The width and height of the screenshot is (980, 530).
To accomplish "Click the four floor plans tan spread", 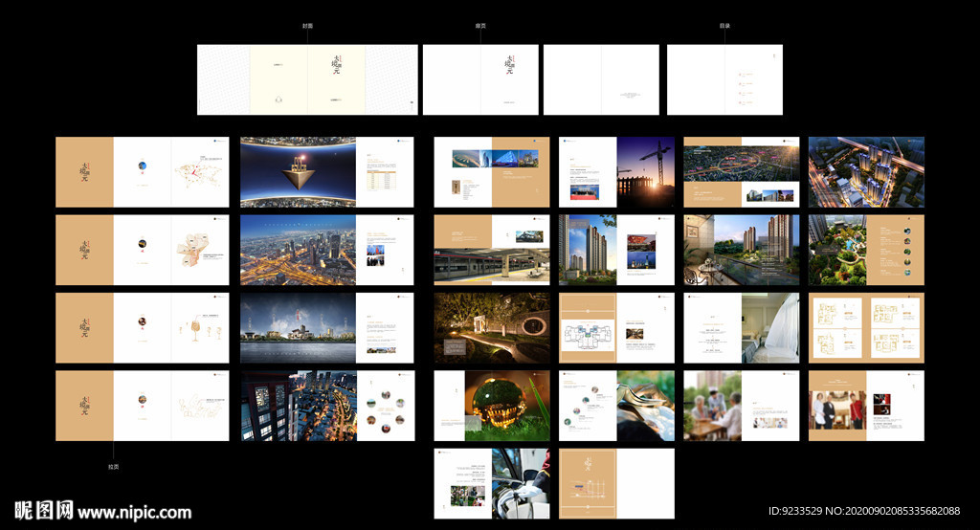I will 866,328.
